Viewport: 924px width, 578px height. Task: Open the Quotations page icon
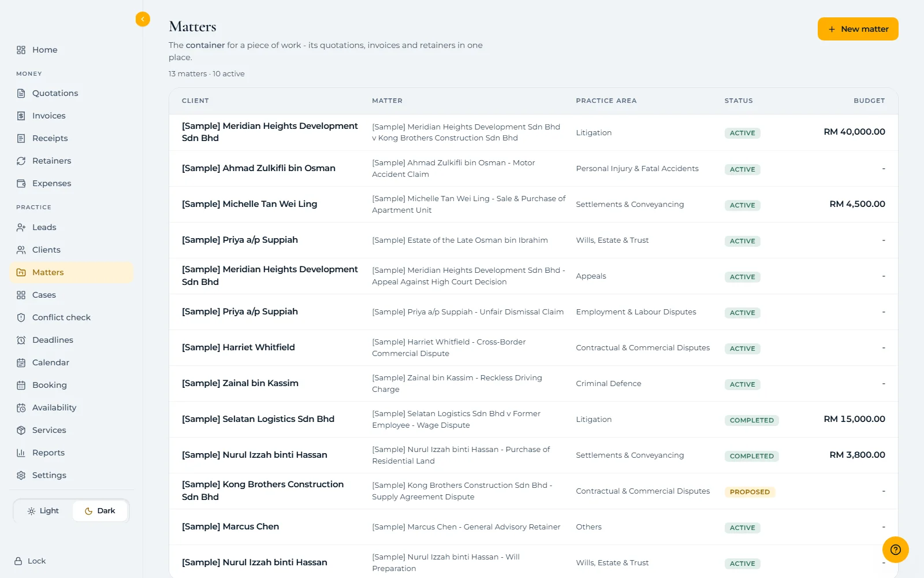point(21,93)
